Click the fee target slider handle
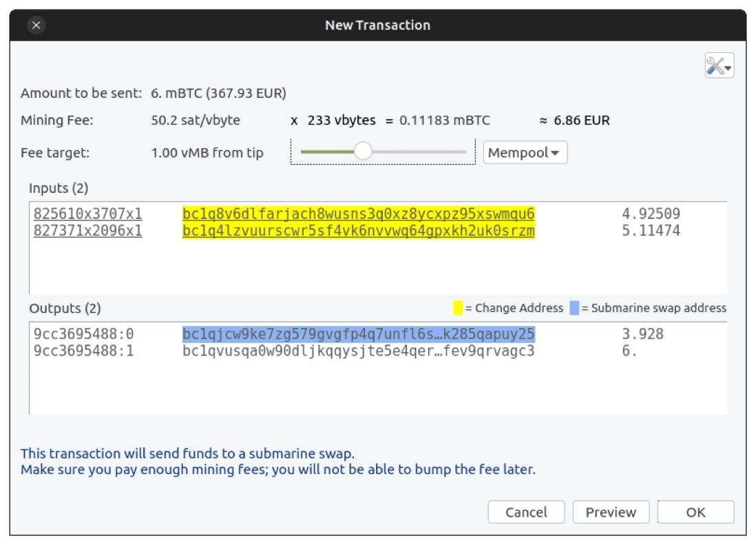Viewport: 756px width, 545px height. (x=362, y=152)
